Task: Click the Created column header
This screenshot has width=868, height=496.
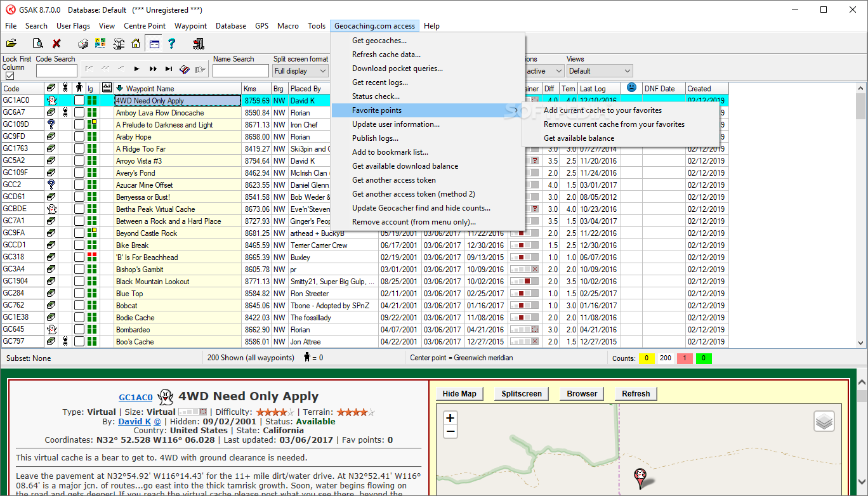Action: (707, 88)
